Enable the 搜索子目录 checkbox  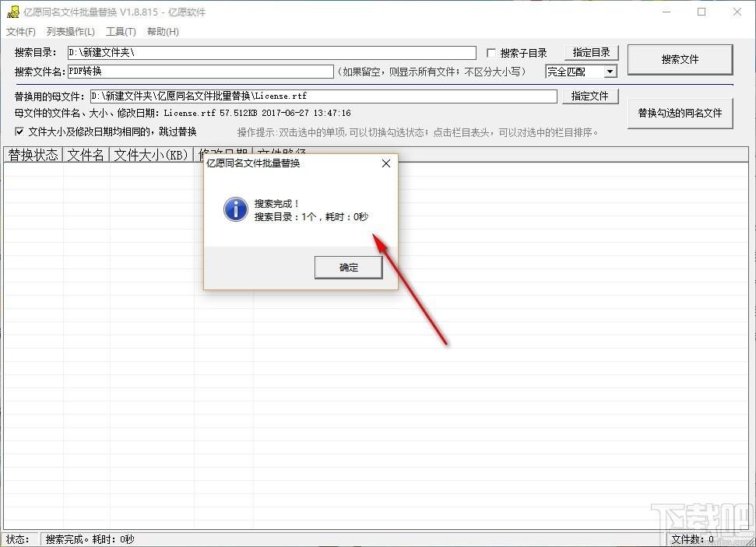coord(491,53)
